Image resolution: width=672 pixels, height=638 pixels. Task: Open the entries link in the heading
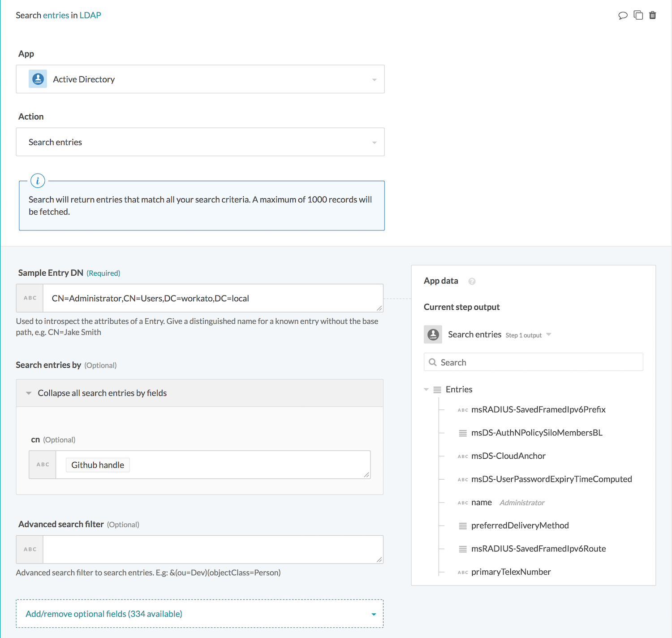56,15
